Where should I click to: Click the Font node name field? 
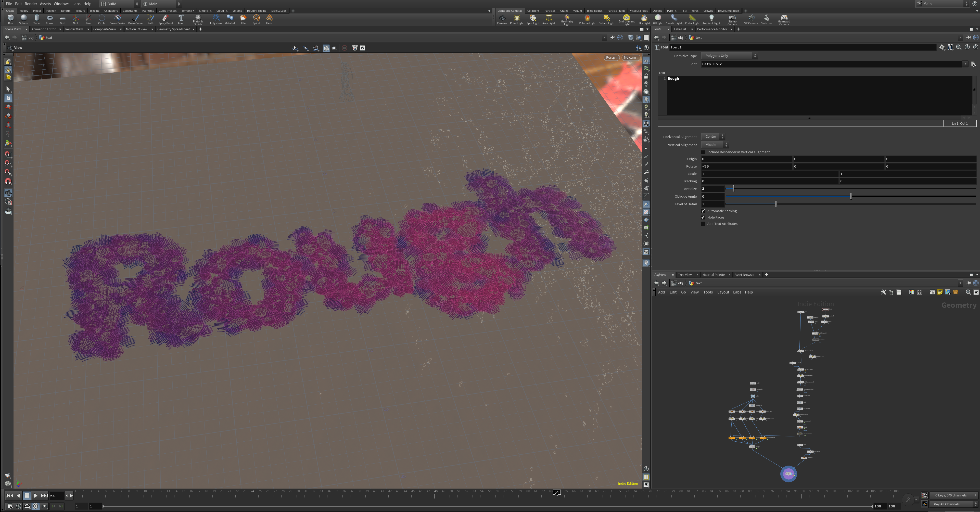tap(803, 47)
